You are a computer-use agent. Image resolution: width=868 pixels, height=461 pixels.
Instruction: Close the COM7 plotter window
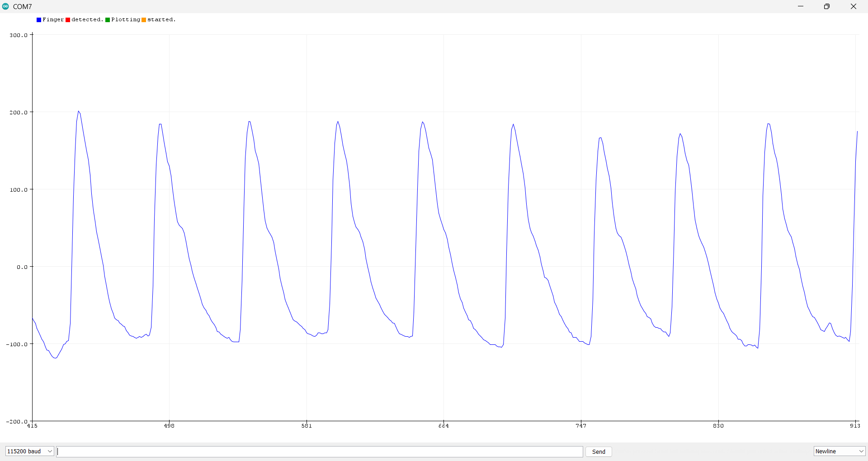pos(854,6)
